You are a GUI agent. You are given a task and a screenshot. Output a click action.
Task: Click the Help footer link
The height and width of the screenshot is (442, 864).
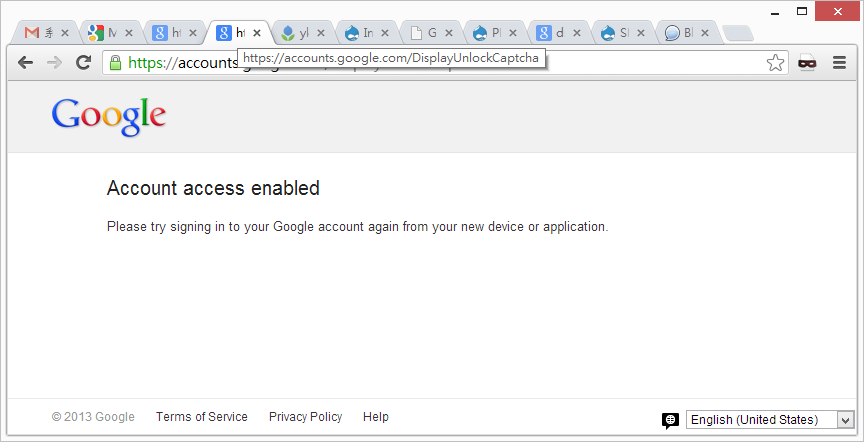(376, 417)
